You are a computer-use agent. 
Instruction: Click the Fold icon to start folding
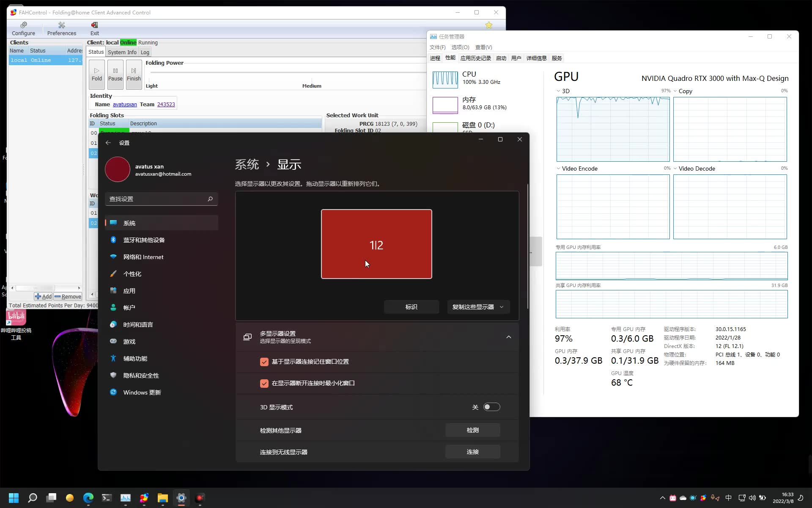[96, 74]
